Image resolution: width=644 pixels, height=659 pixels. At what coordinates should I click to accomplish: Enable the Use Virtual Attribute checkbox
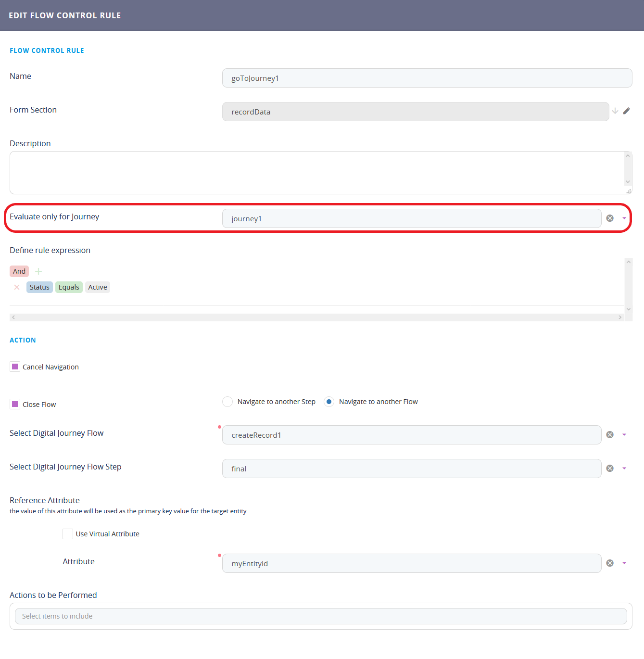[68, 534]
